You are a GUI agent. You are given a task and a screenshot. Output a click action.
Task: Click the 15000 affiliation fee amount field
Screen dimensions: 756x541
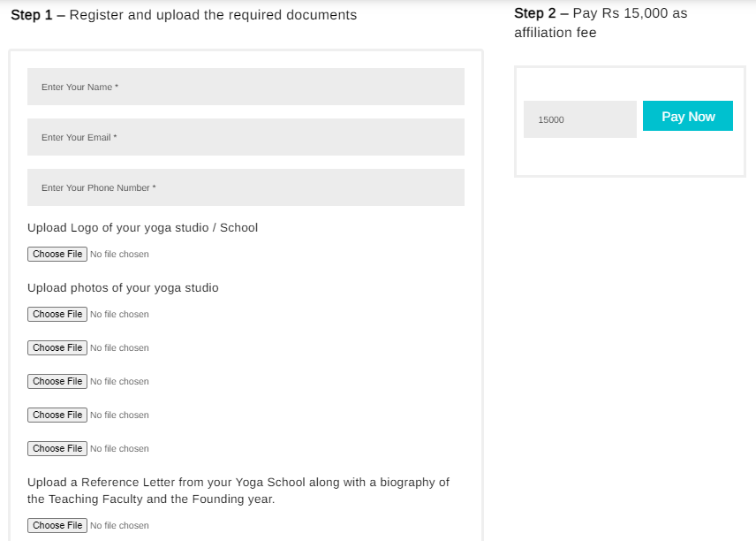[x=579, y=119]
